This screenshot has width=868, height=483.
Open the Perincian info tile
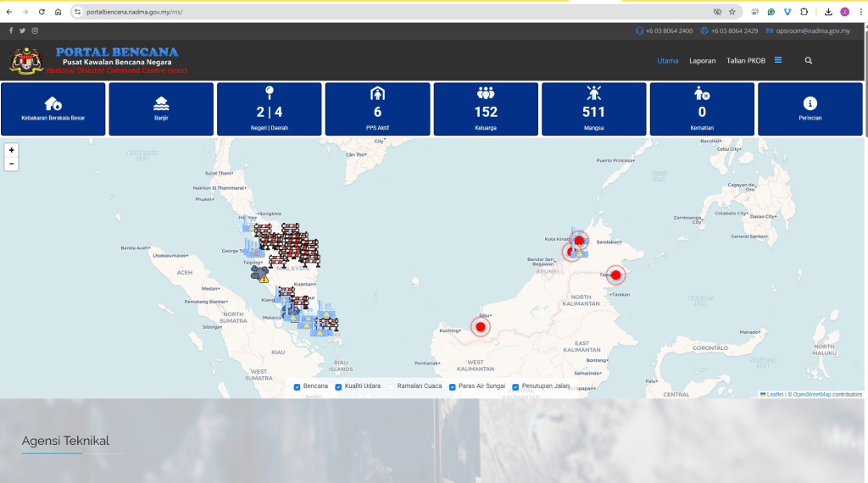point(810,109)
